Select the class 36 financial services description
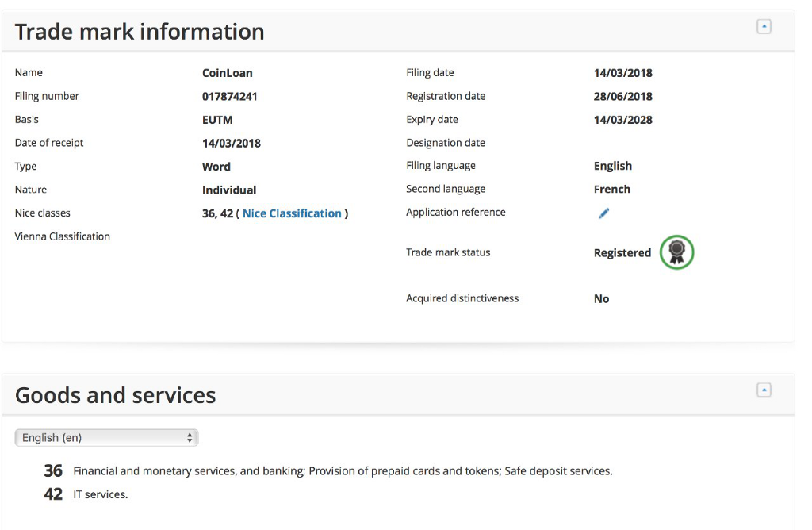The image size is (812, 530). (343, 471)
